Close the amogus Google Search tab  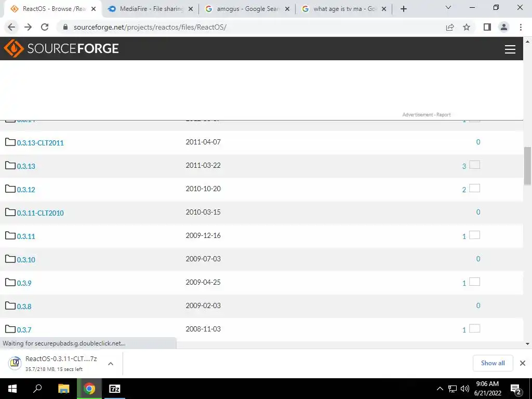click(x=287, y=9)
